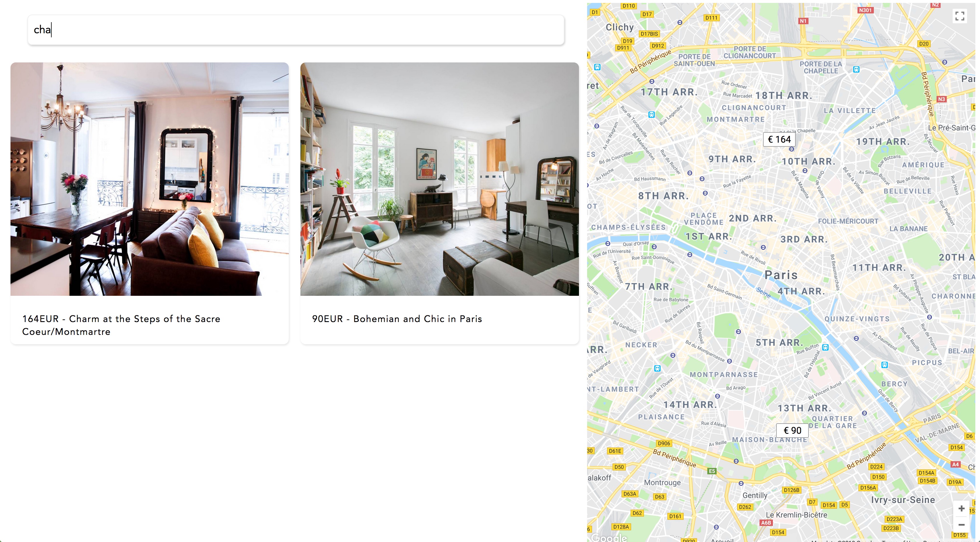
Task: Open the Sacre Coeur/Montmartre apartment photo
Action: click(150, 179)
